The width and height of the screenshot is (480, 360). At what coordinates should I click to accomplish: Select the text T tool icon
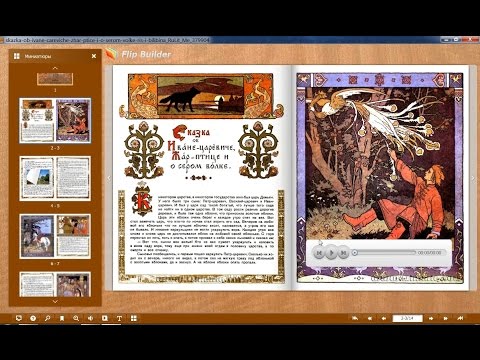(x=119, y=318)
